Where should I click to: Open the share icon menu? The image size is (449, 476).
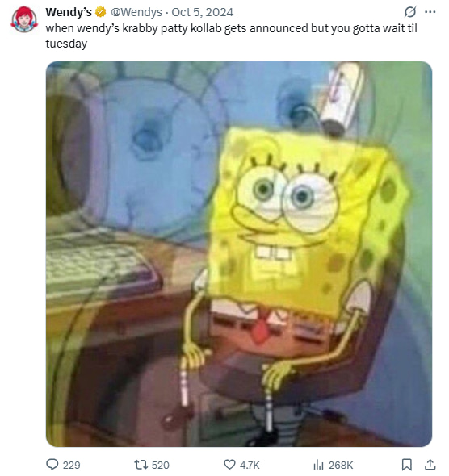(430, 465)
